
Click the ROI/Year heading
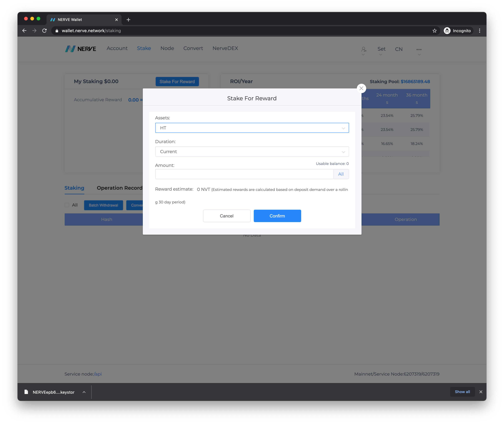point(241,82)
